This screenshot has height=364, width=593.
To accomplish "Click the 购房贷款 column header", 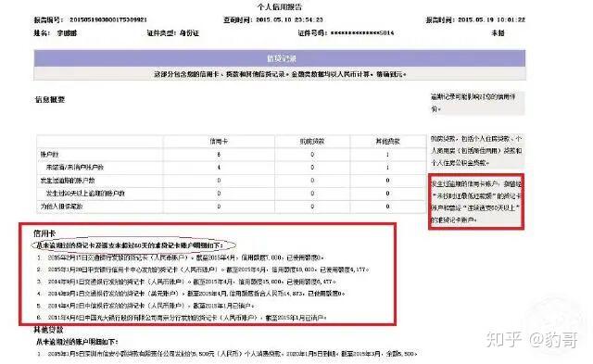I will click(312, 142).
